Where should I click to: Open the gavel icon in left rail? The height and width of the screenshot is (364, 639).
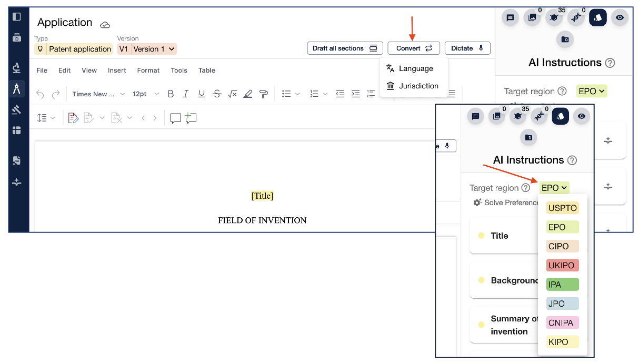click(17, 109)
